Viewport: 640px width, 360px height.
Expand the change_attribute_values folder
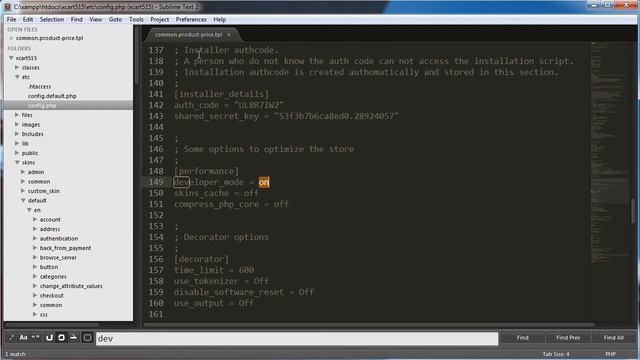click(35, 286)
